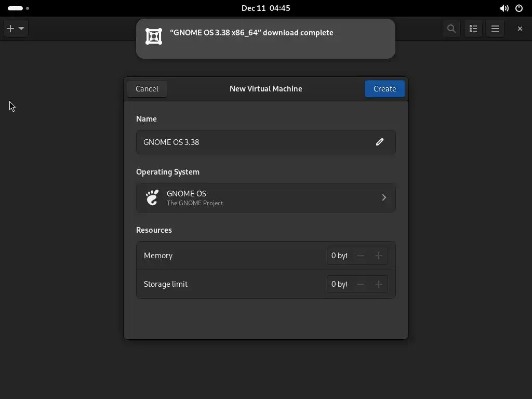Click the GNOME foot logo icon
The image size is (532, 399).
(x=152, y=197)
